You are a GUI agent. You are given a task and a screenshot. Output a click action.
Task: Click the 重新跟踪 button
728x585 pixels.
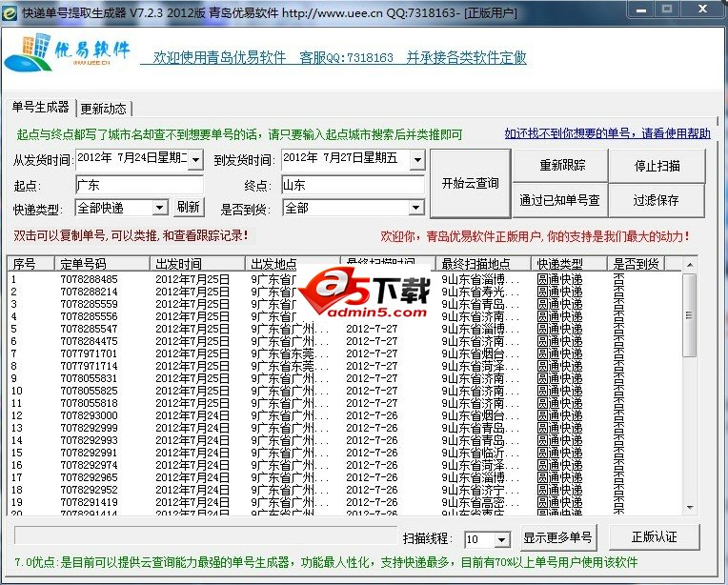560,165
